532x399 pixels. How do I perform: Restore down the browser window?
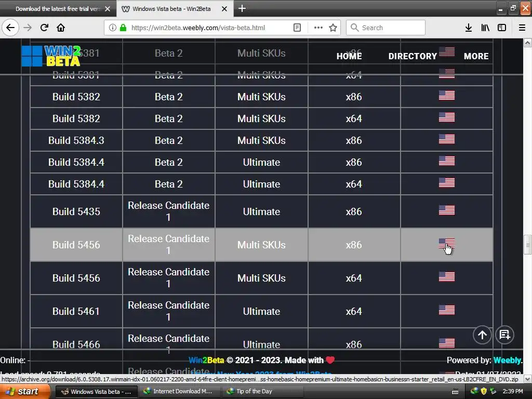(x=513, y=8)
